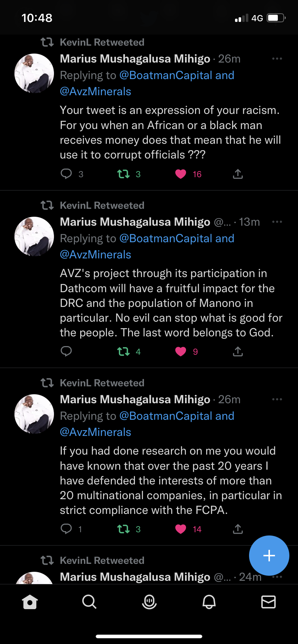The width and height of the screenshot is (298, 644).
Task: Open the Notifications bell tab
Action: point(209,602)
